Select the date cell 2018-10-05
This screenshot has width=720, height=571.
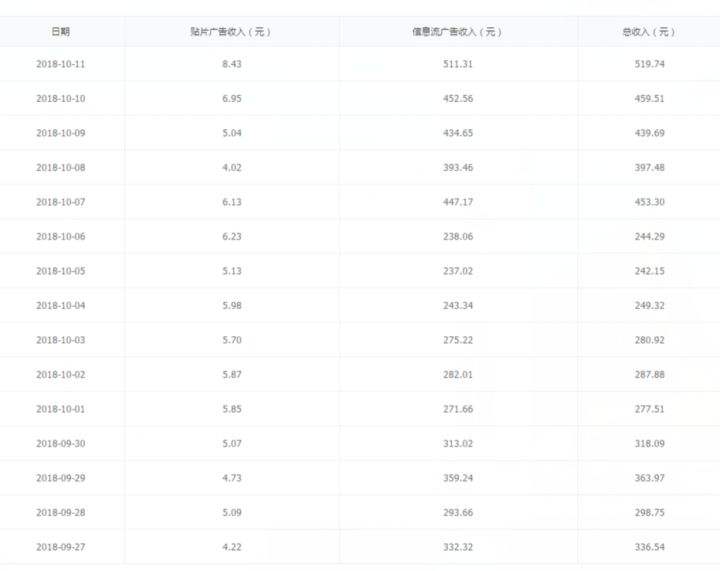pos(61,271)
